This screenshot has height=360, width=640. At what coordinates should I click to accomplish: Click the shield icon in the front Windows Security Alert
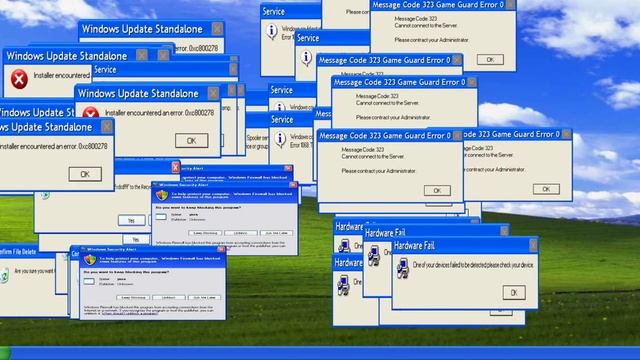(89, 260)
